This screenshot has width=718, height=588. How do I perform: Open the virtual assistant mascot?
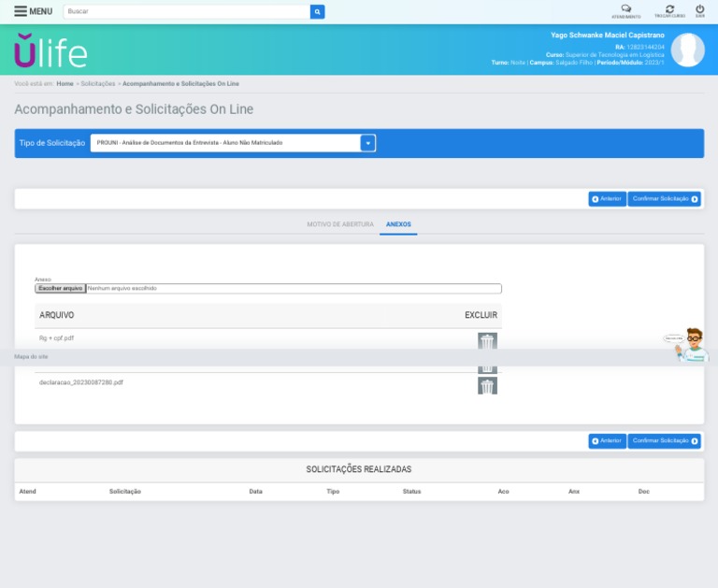693,344
